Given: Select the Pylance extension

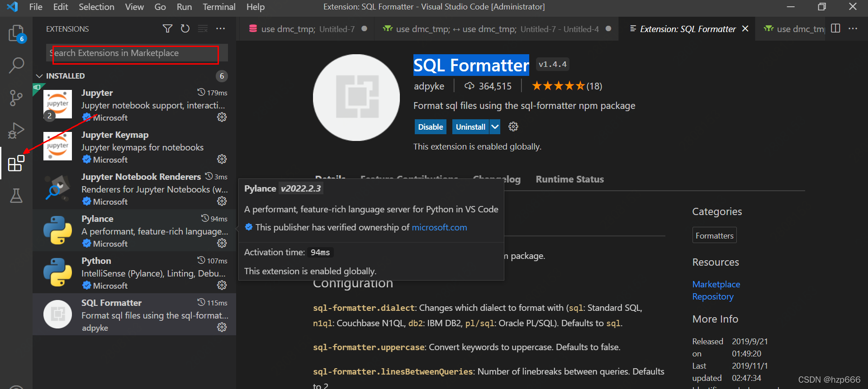Looking at the screenshot, I should click(x=134, y=230).
